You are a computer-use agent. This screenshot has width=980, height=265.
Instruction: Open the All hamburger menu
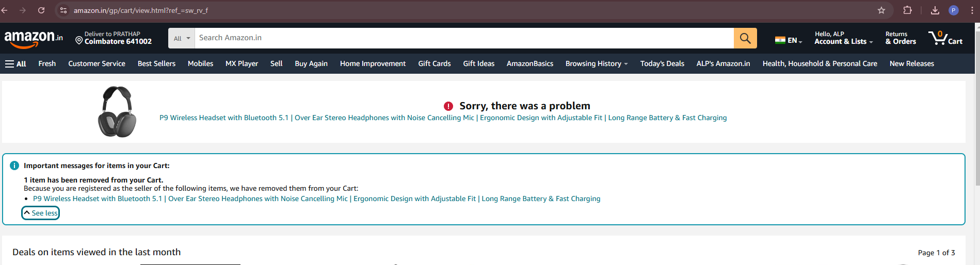pyautogui.click(x=15, y=64)
